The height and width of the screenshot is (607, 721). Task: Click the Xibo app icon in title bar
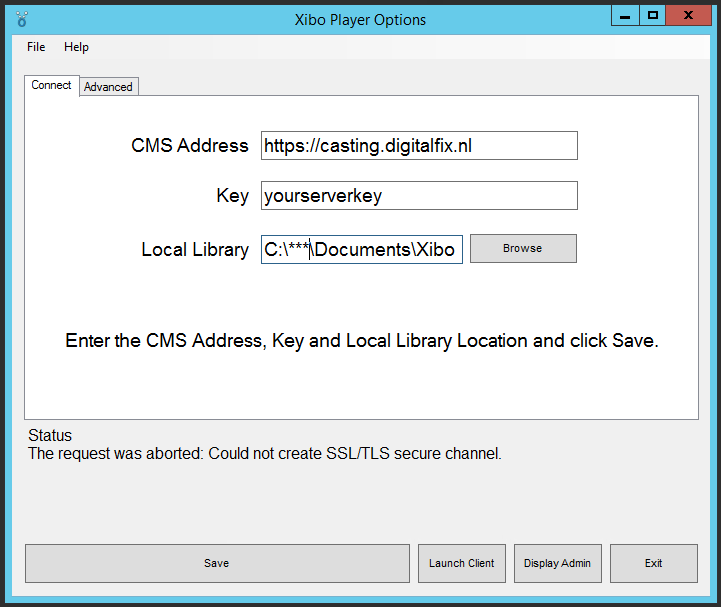tap(22, 19)
